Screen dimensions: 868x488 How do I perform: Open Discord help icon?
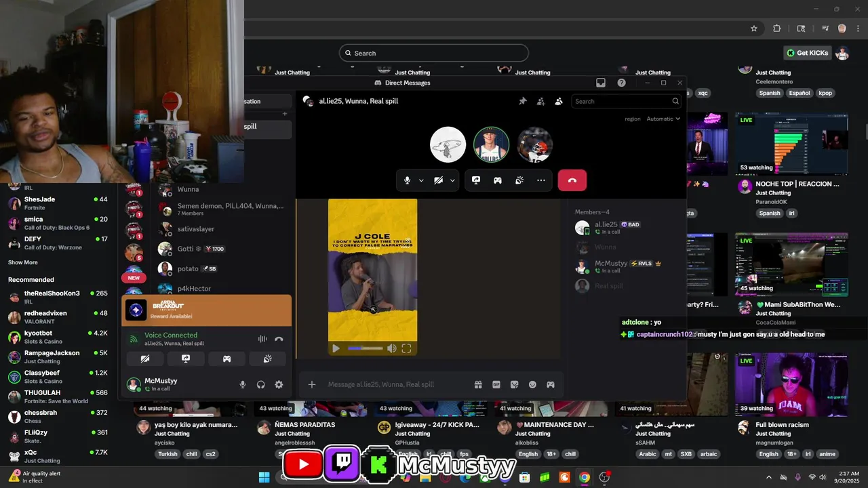[621, 83]
